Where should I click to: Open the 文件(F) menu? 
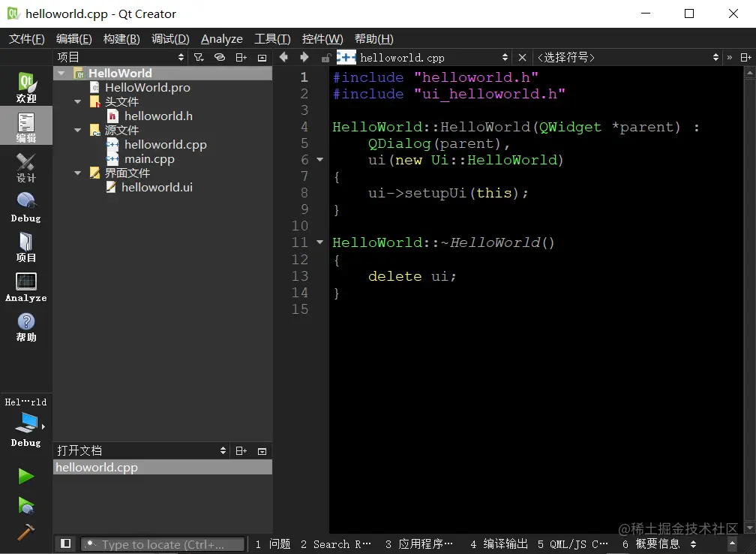[26, 38]
